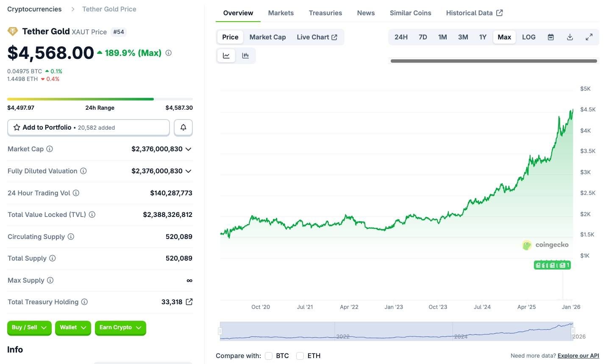The height and width of the screenshot is (364, 606).
Task: Open the Explore our API link
Action: pyautogui.click(x=578, y=356)
